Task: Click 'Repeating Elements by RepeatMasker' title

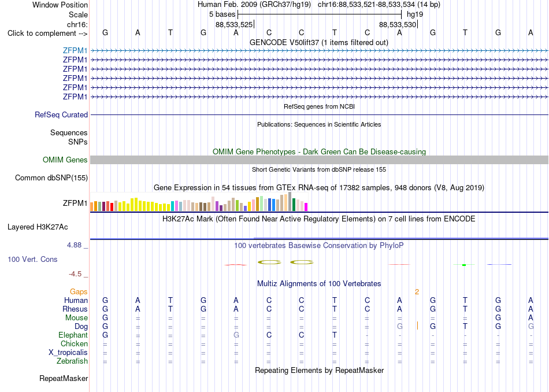Action: tap(320, 370)
